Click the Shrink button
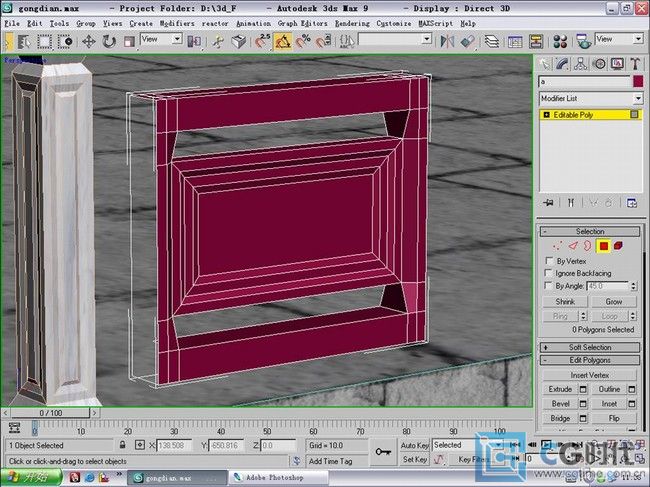The height and width of the screenshot is (487, 650). (x=565, y=301)
